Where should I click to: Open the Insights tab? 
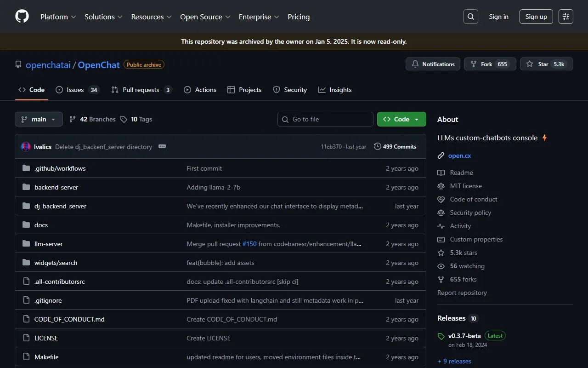tap(335, 90)
